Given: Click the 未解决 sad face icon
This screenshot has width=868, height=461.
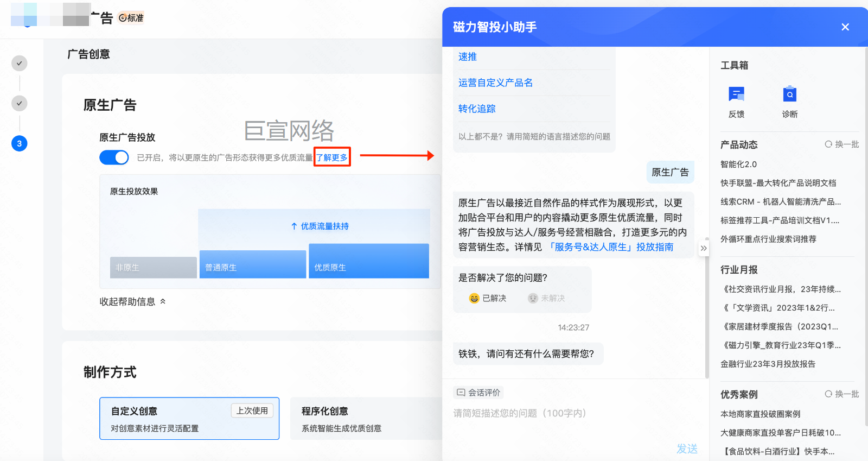Looking at the screenshot, I should 533,298.
